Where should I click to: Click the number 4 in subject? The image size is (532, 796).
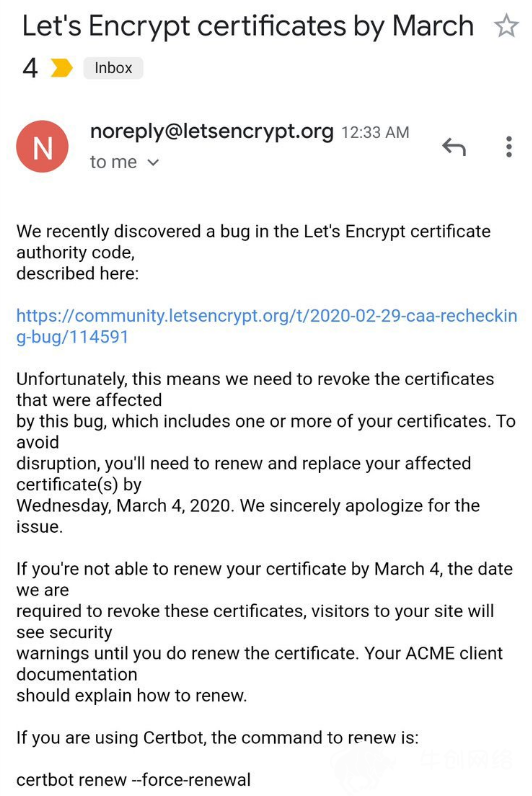click(x=30, y=68)
